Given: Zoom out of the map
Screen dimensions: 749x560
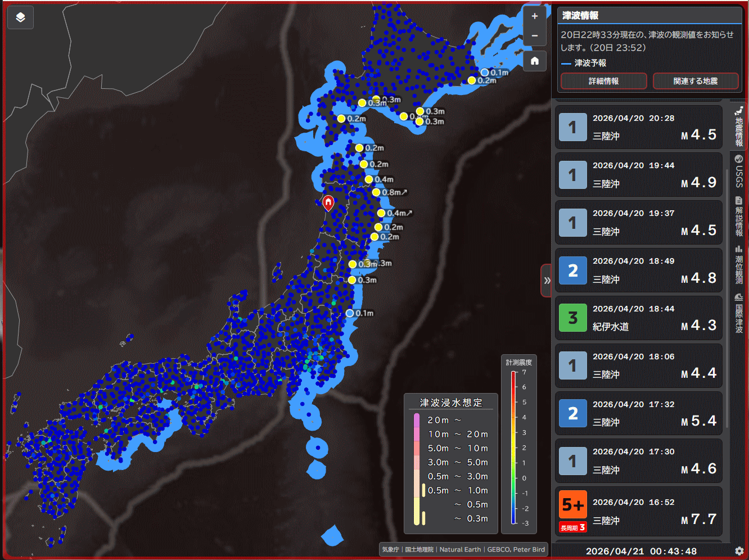Looking at the screenshot, I should pyautogui.click(x=534, y=36).
